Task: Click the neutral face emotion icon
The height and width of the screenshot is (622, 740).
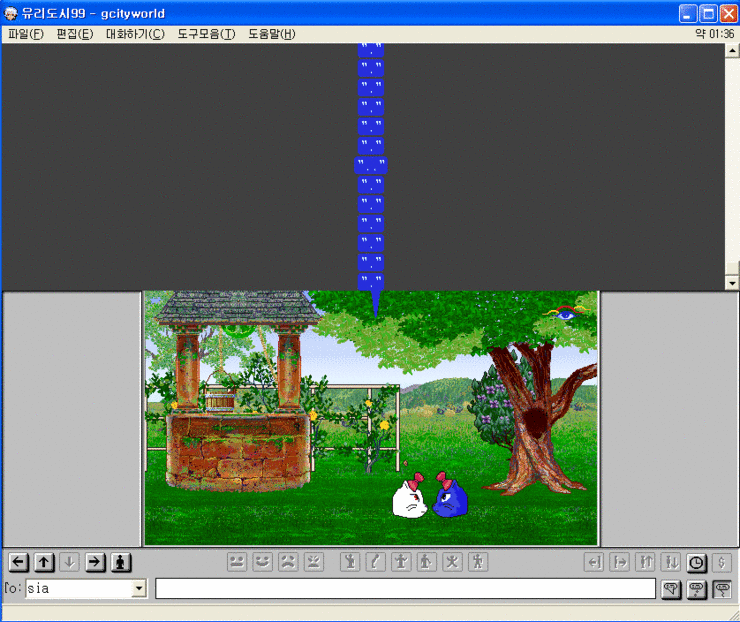Action: point(237,562)
